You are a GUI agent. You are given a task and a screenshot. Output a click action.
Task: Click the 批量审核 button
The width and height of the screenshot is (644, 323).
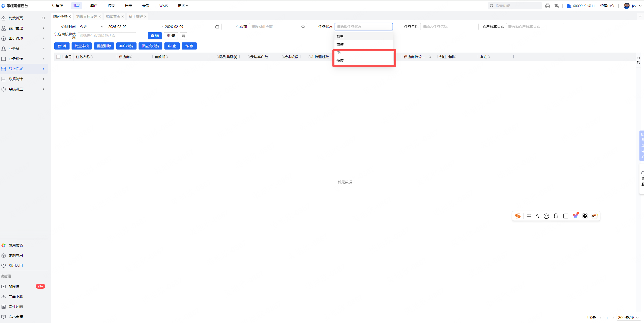[x=81, y=46]
